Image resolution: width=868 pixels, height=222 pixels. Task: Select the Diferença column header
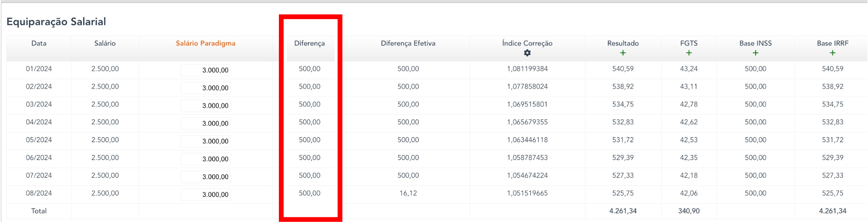click(309, 43)
